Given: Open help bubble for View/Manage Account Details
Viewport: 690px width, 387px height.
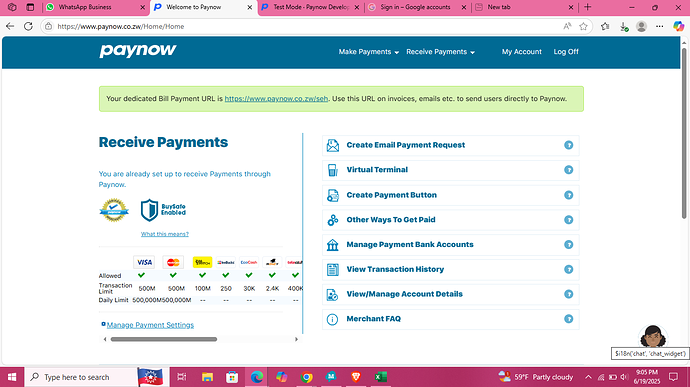Looking at the screenshot, I should [x=569, y=294].
